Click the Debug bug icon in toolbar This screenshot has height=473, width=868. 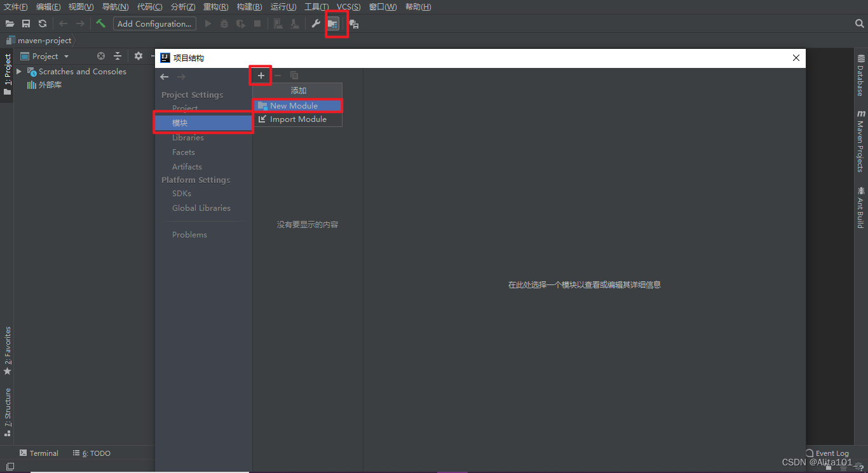click(224, 23)
